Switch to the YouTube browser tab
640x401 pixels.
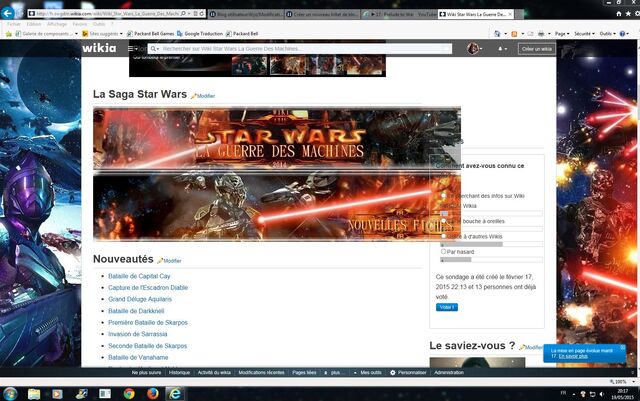tap(399, 14)
